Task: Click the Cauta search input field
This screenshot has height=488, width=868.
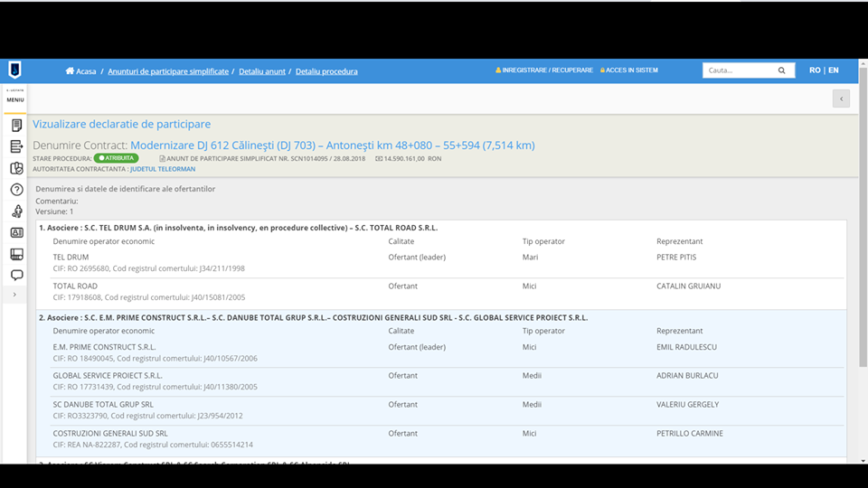Action: 737,70
